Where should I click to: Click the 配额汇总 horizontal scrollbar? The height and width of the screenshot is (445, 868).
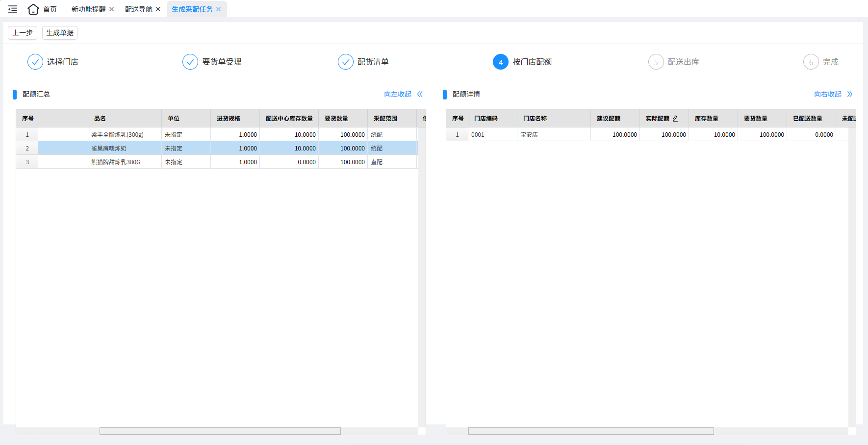(220, 431)
